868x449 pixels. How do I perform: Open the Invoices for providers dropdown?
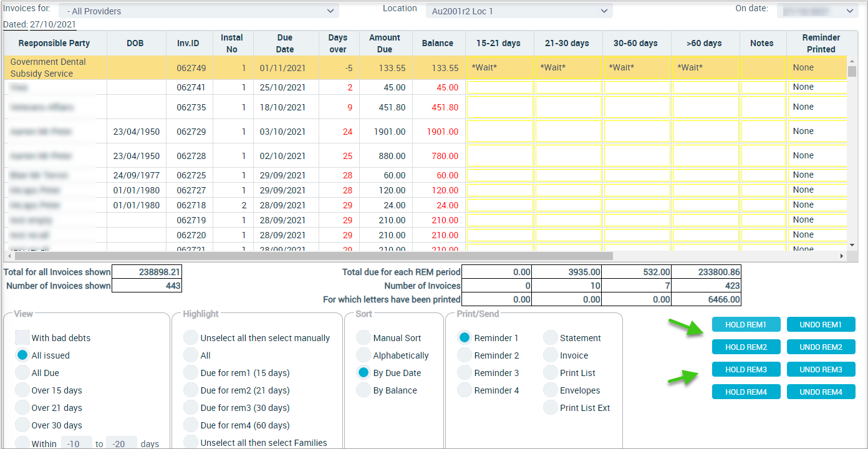(199, 11)
